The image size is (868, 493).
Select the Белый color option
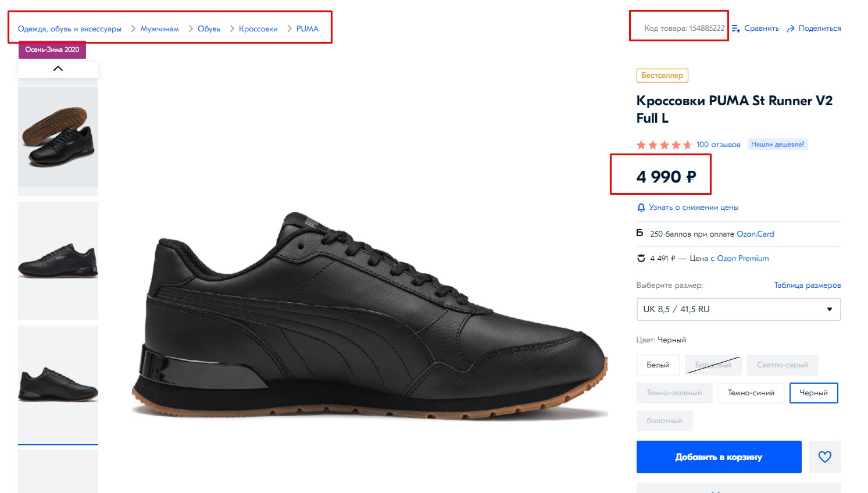coord(658,365)
